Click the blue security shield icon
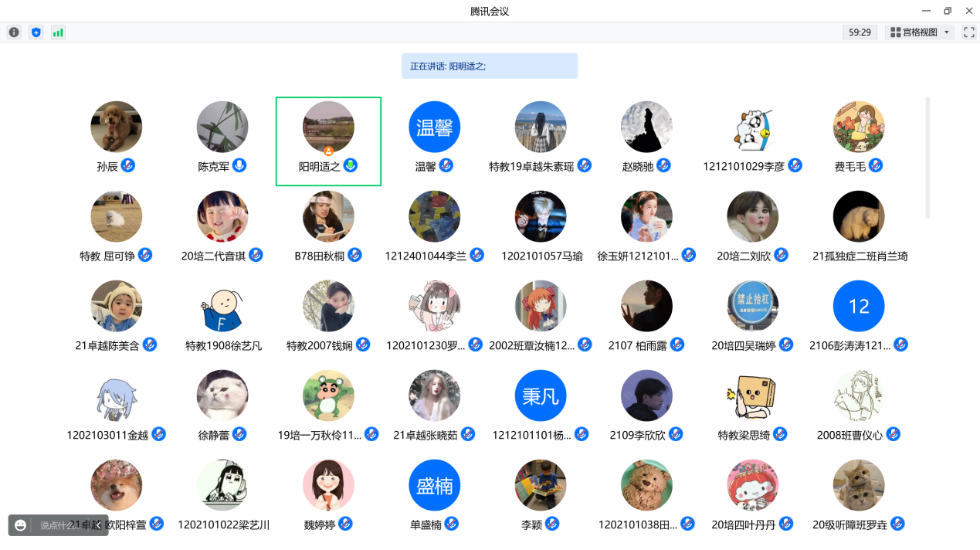This screenshot has height=550, width=980. point(36,32)
